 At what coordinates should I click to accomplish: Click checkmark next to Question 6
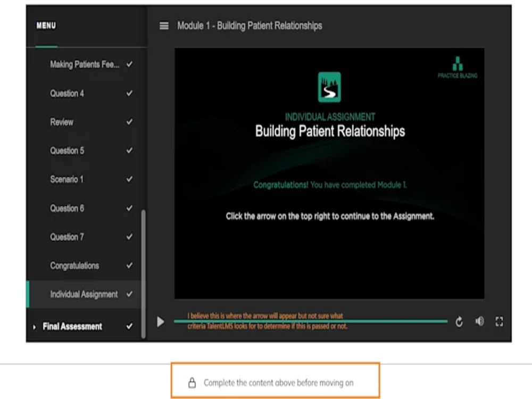click(129, 207)
